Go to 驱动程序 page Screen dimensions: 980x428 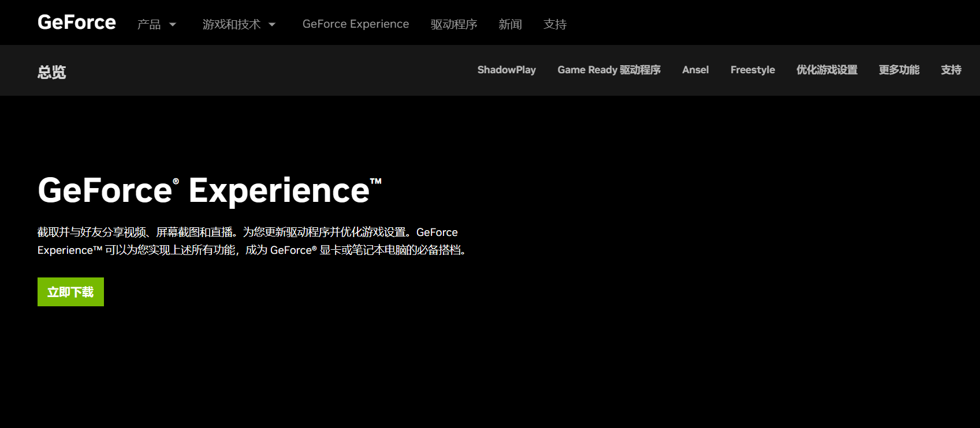tap(454, 24)
